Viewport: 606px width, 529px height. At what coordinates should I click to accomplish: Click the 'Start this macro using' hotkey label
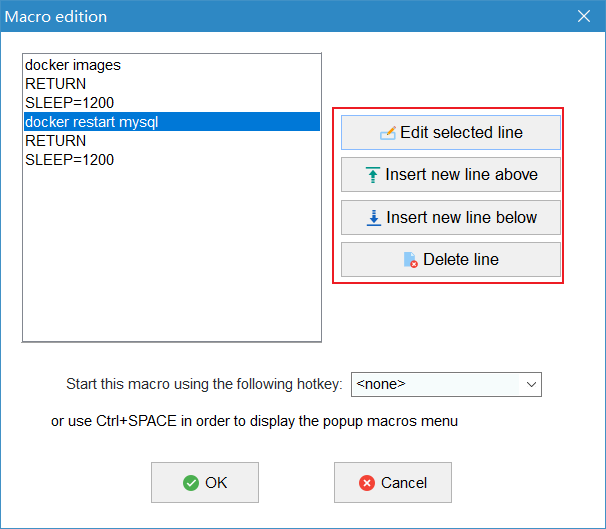pyautogui.click(x=204, y=384)
